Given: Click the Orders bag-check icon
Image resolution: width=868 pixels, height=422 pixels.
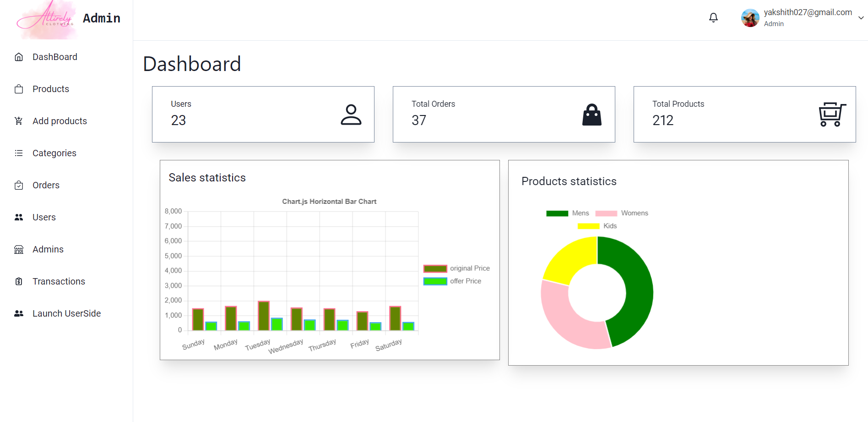Looking at the screenshot, I should point(19,185).
